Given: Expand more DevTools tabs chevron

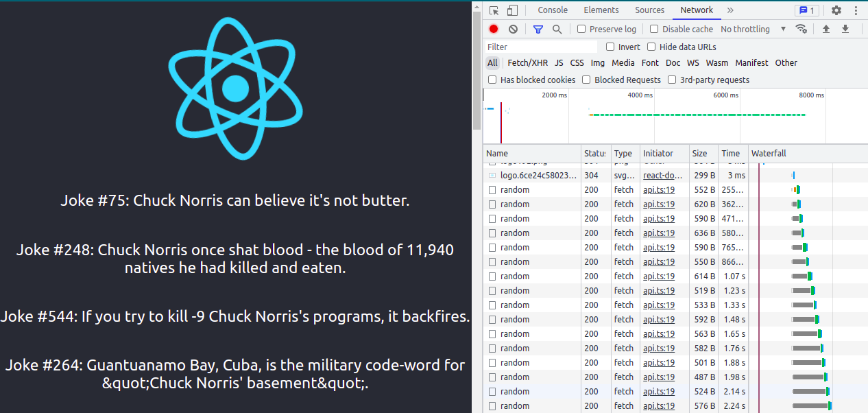Looking at the screenshot, I should [730, 10].
